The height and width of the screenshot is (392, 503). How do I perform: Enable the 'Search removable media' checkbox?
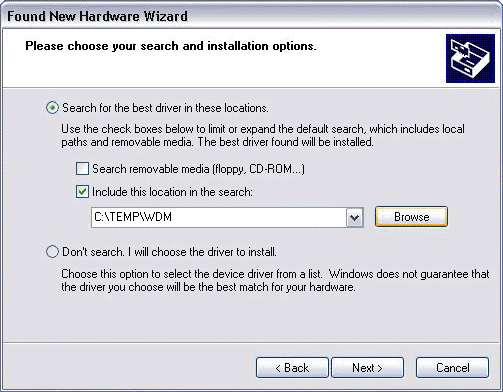[x=82, y=169]
